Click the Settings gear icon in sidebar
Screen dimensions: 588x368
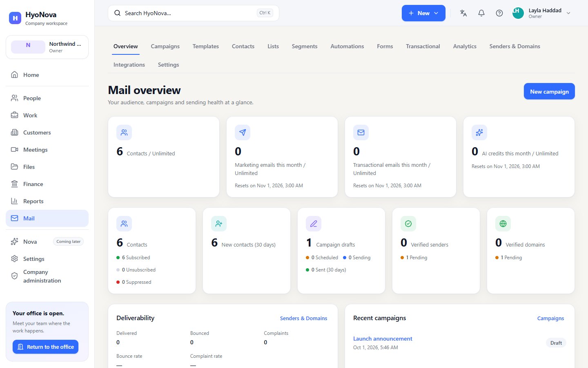pos(14,259)
